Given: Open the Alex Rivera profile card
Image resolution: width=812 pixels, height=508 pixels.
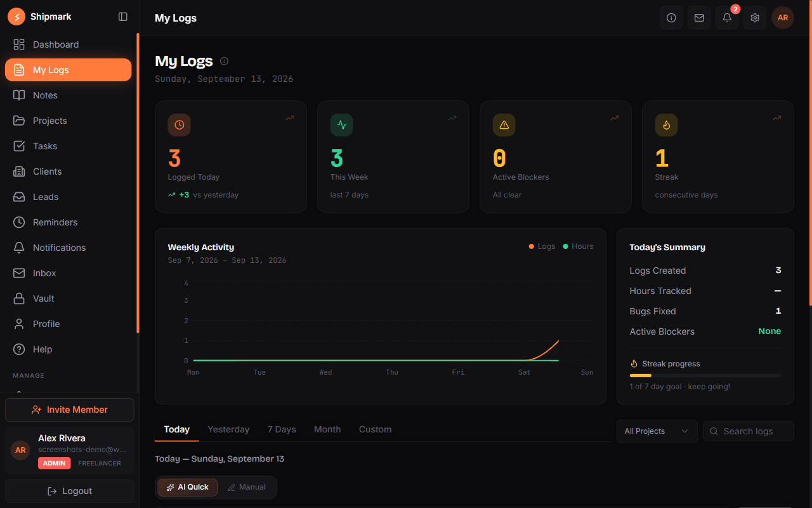Looking at the screenshot, I should coord(70,450).
